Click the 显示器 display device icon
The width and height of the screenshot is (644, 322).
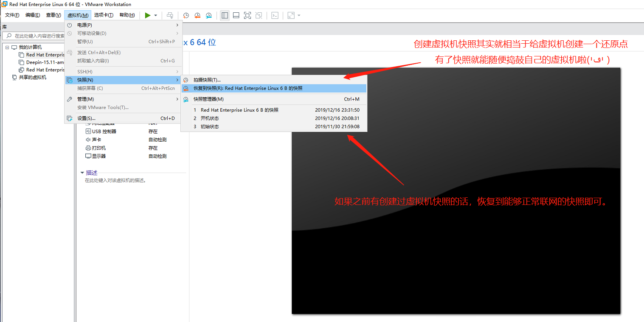click(x=88, y=156)
